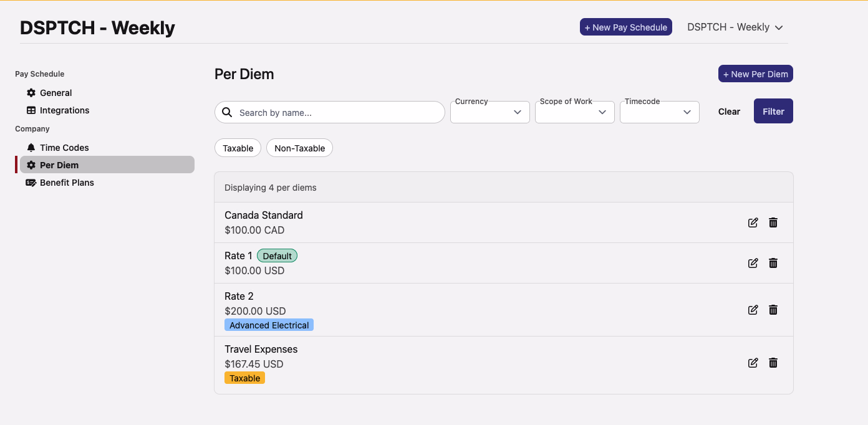The image size is (868, 425).
Task: Click the General gear icon
Action: click(x=31, y=93)
